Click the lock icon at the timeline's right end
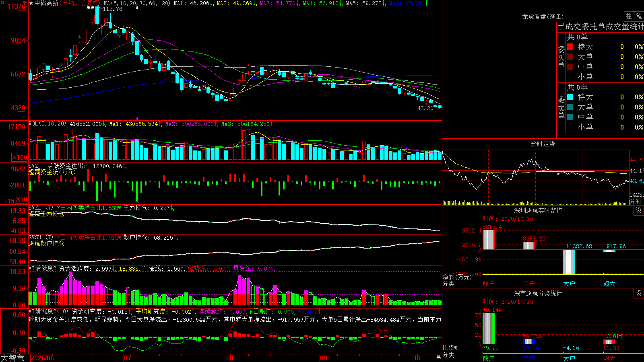The image size is (644, 362). click(439, 357)
